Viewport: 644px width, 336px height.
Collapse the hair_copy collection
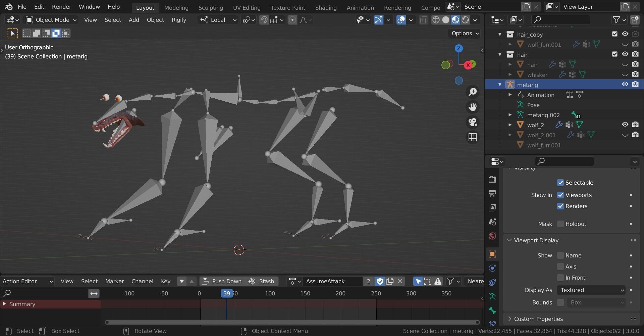click(x=500, y=34)
